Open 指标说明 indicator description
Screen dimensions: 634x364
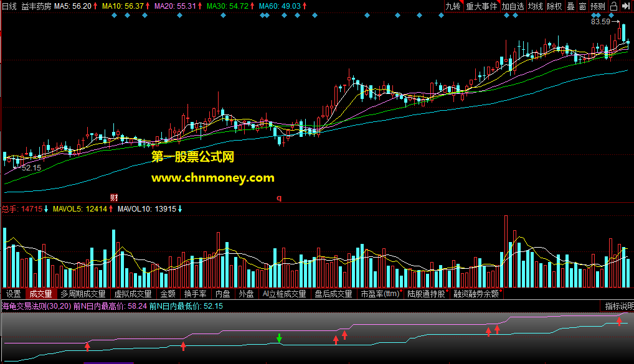618,306
